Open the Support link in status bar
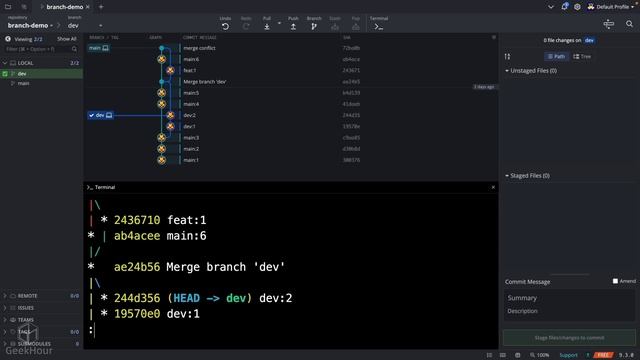Viewport: 640px width, 360px height. [x=568, y=355]
